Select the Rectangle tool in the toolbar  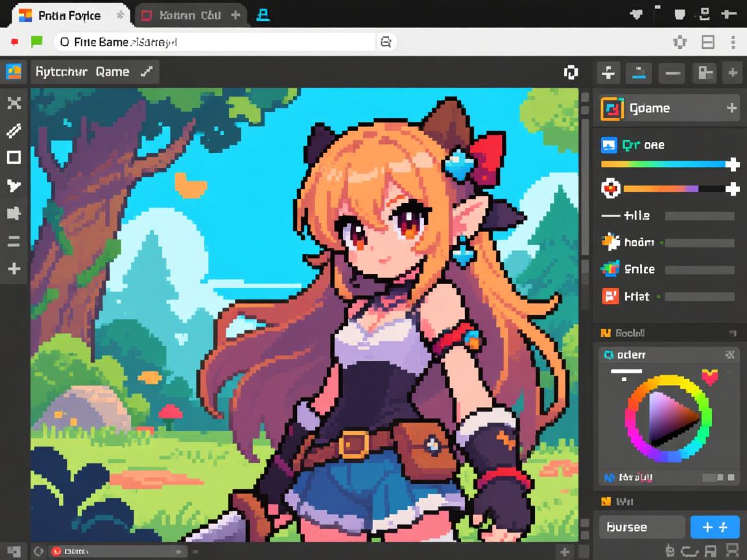click(x=14, y=157)
